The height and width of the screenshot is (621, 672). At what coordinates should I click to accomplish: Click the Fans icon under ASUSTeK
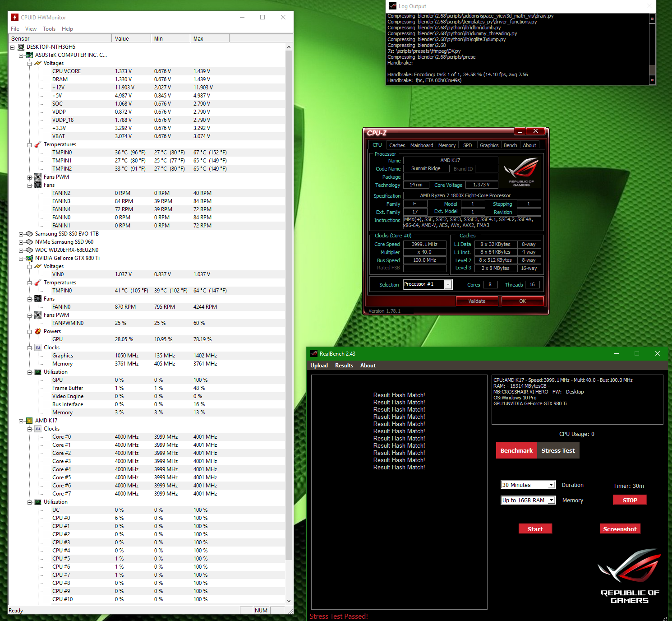38,185
